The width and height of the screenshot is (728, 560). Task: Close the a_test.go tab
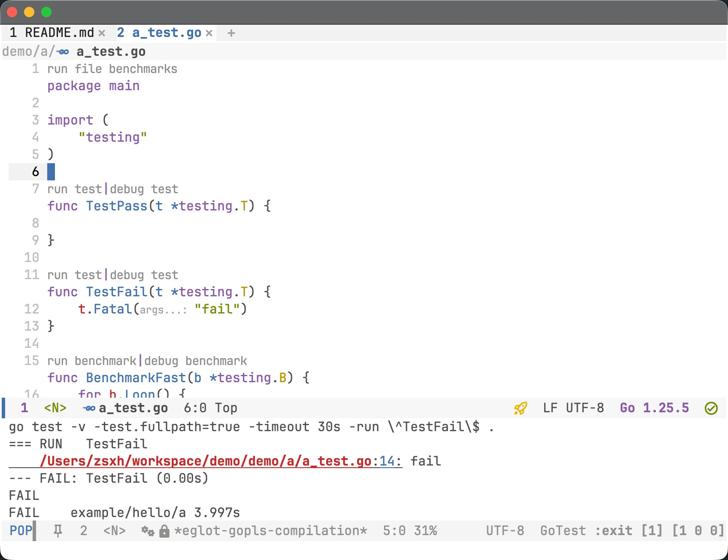209,33
